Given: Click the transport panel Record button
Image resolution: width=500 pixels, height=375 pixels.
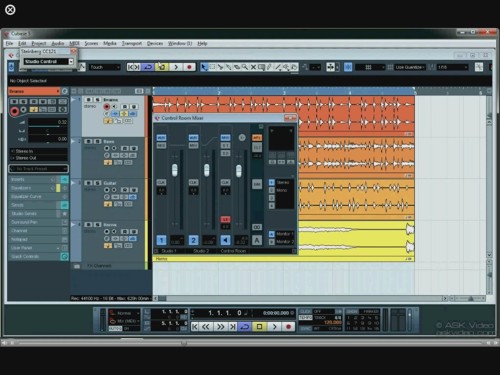Looking at the screenshot, I should coord(289,327).
